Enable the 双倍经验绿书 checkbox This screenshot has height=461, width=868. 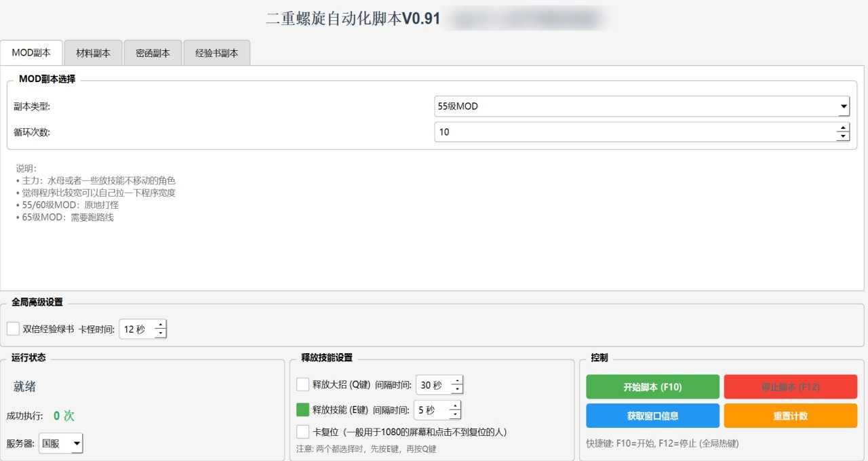click(x=13, y=329)
